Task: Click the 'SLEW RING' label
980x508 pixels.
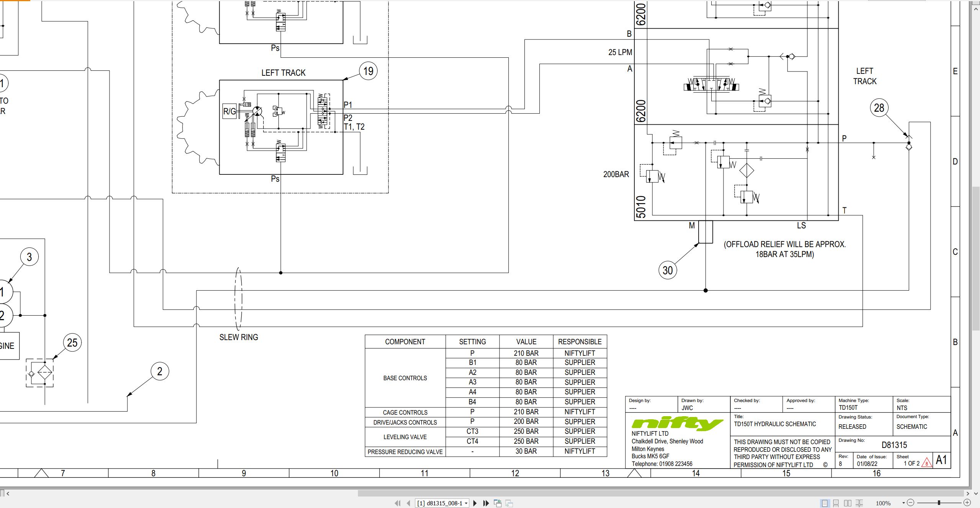Action: [238, 337]
